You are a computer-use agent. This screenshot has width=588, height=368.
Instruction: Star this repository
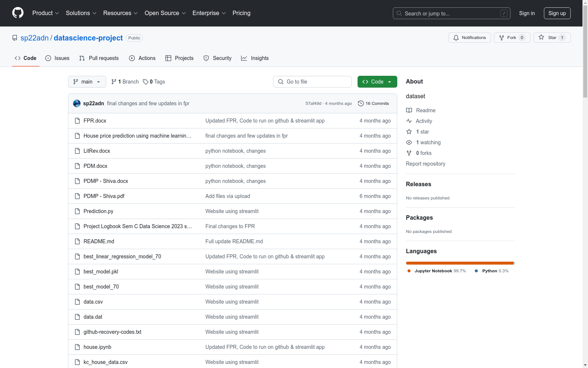pyautogui.click(x=552, y=38)
